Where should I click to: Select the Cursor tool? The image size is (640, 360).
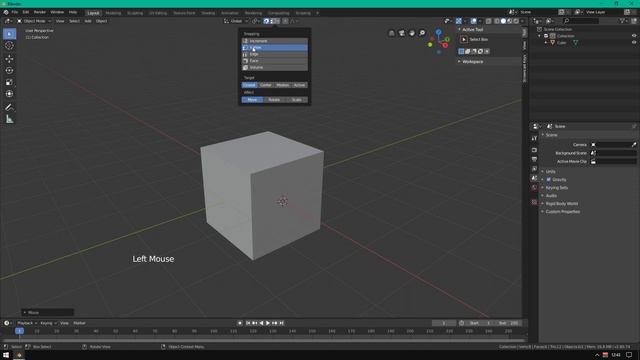coord(9,46)
